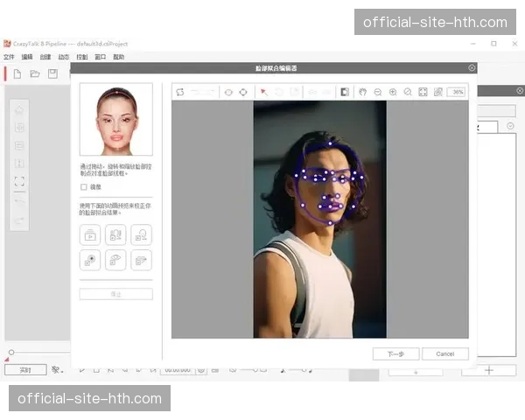Click the forehead top control point on face
Screen dimensions: 525x420
(x=330, y=143)
